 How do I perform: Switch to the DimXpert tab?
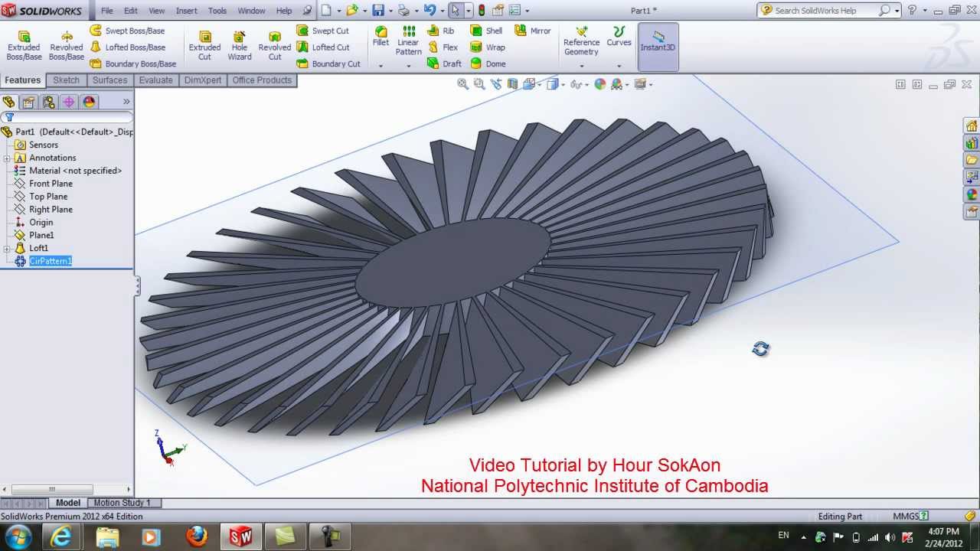203,80
